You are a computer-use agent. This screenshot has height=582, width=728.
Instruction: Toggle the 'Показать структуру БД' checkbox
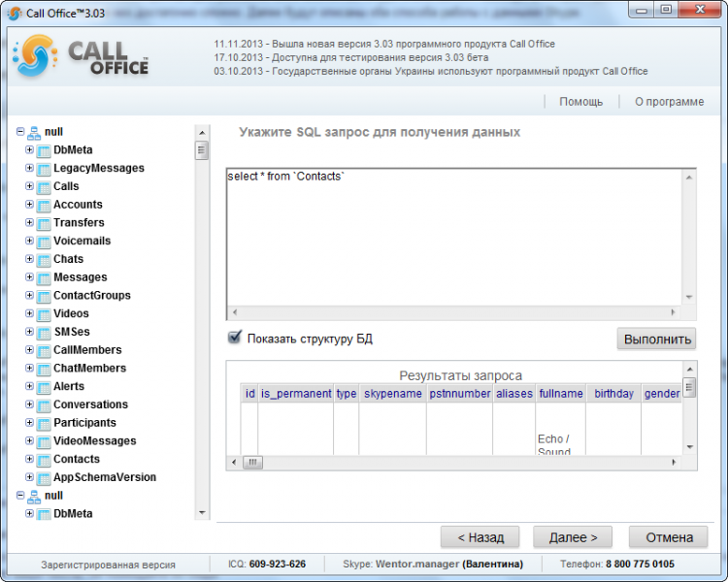pyautogui.click(x=235, y=337)
